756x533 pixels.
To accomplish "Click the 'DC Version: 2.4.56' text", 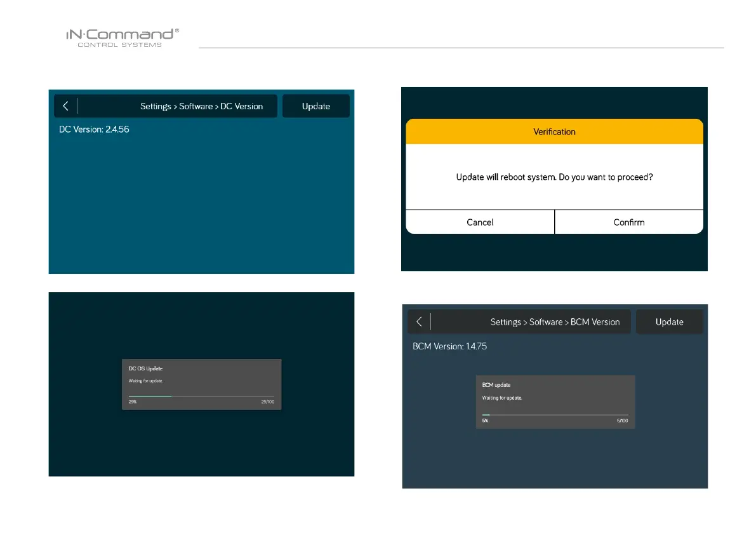I will click(94, 129).
